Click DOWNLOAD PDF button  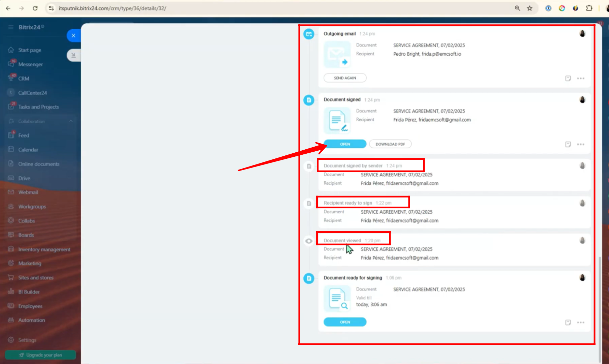(x=390, y=144)
